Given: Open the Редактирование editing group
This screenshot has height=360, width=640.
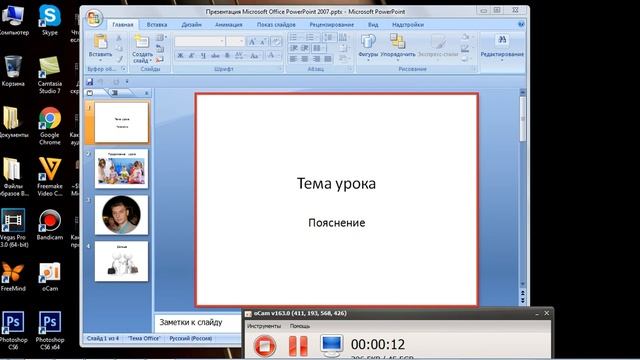Looking at the screenshot, I should pyautogui.click(x=502, y=47).
